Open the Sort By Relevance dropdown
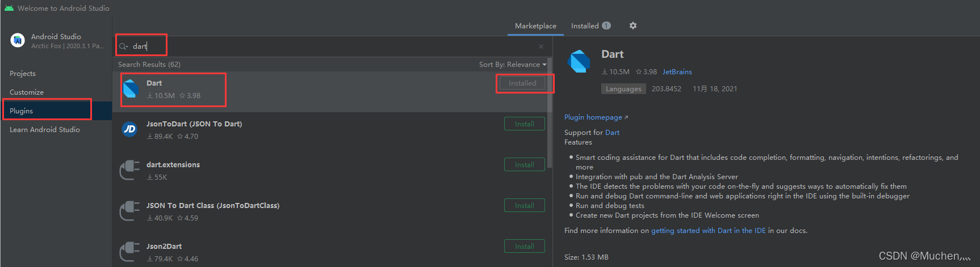 pyautogui.click(x=513, y=64)
